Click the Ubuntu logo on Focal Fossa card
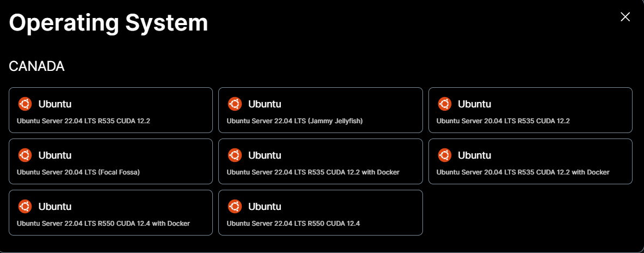Screen dimensions: 644x253 pyautogui.click(x=25, y=155)
